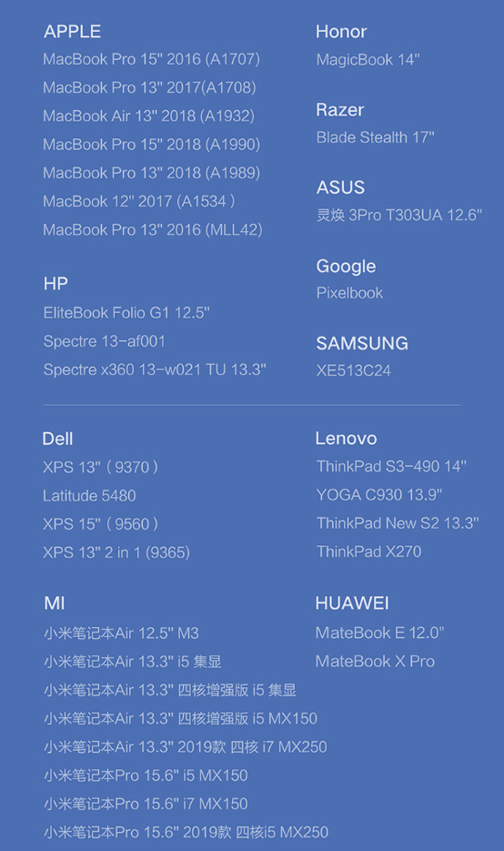Select MacBook 12" 2017 (A1534) text

[x=139, y=201]
